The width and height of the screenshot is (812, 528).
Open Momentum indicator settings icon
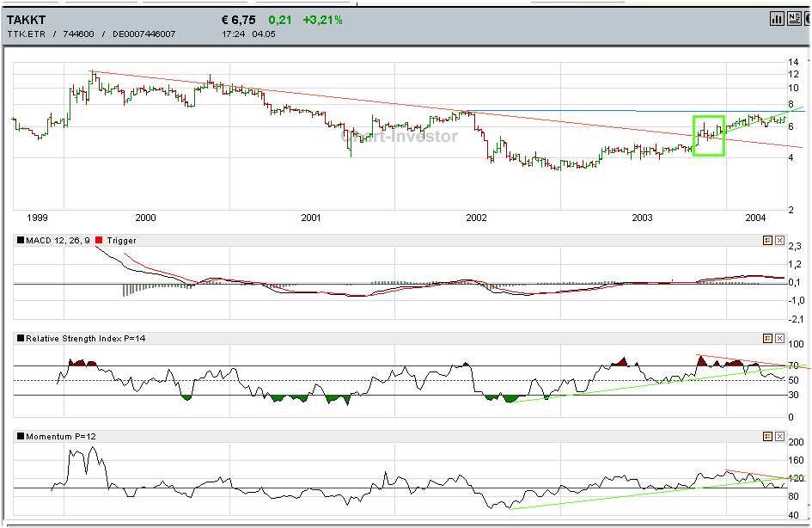(766, 437)
